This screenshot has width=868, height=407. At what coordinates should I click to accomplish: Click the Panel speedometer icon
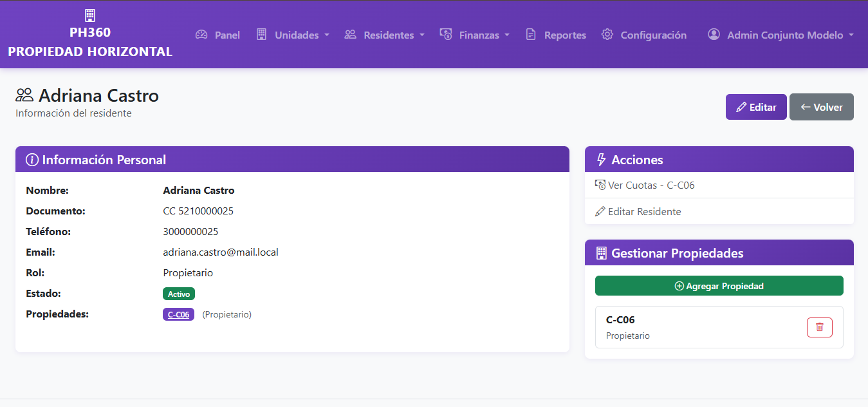point(201,35)
